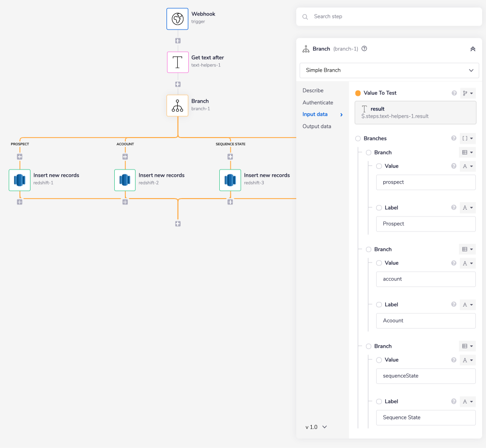Switch to the Describe tab
This screenshot has width=486, height=448.
(312, 90)
